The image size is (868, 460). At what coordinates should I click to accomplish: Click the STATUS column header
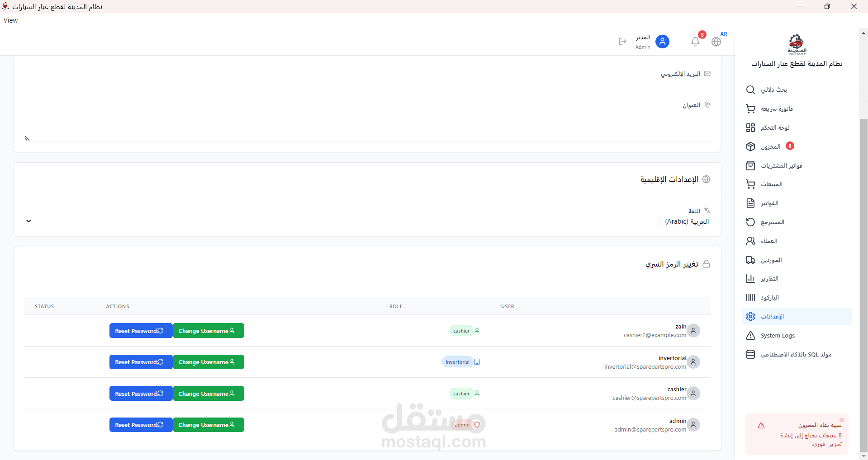pos(44,306)
